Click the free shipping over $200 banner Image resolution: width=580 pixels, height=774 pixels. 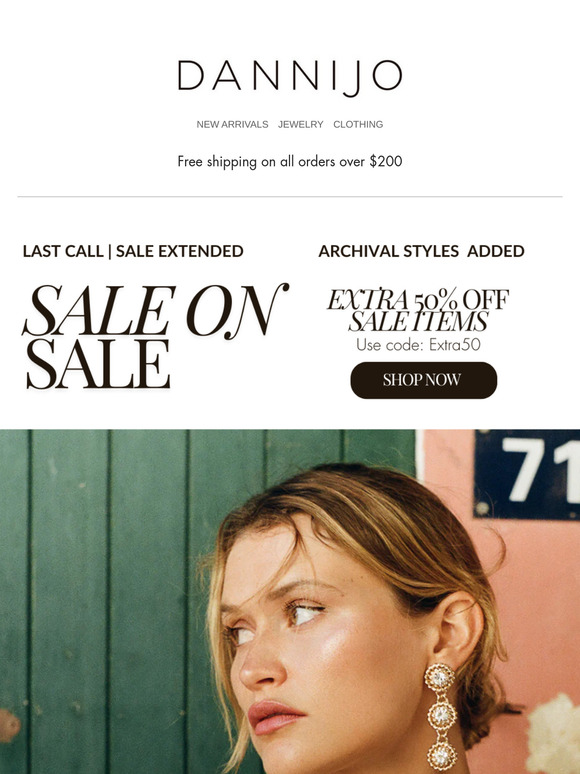pos(290,161)
